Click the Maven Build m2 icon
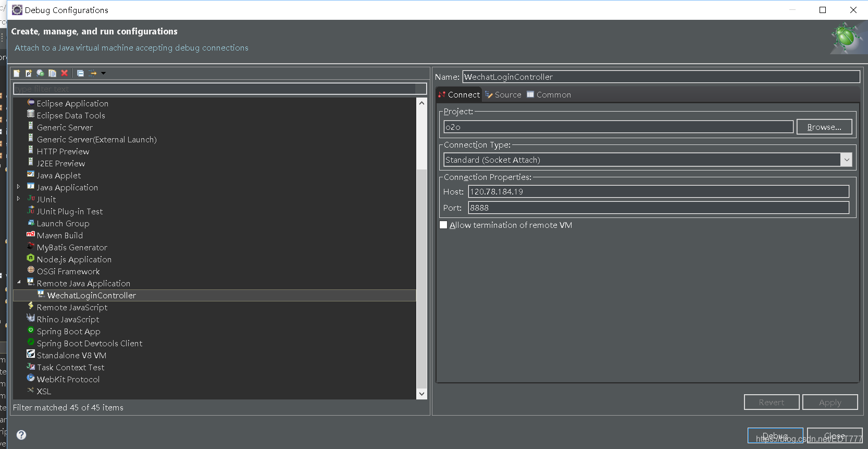The height and width of the screenshot is (449, 868). click(31, 234)
